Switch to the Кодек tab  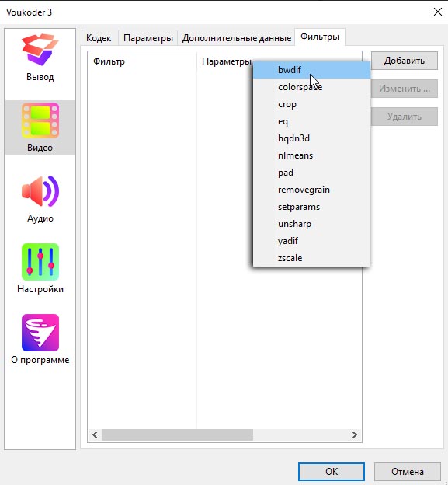99,38
